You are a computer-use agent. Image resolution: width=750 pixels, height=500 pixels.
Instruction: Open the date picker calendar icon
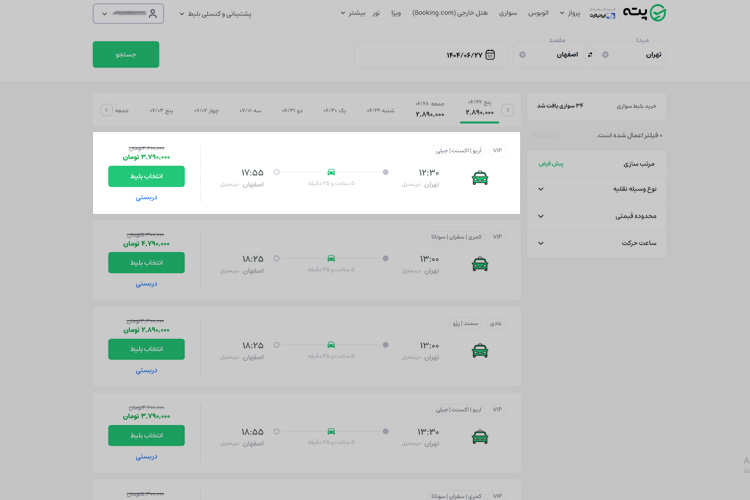tap(490, 54)
